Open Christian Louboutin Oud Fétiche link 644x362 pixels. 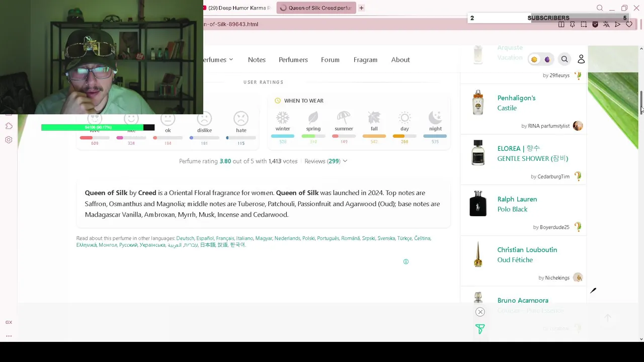[x=527, y=254]
